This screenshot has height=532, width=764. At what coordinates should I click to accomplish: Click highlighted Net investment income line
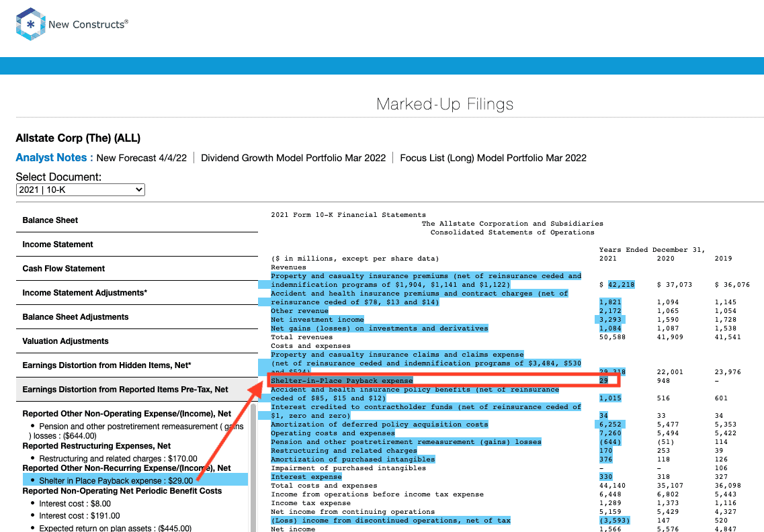pyautogui.click(x=317, y=320)
